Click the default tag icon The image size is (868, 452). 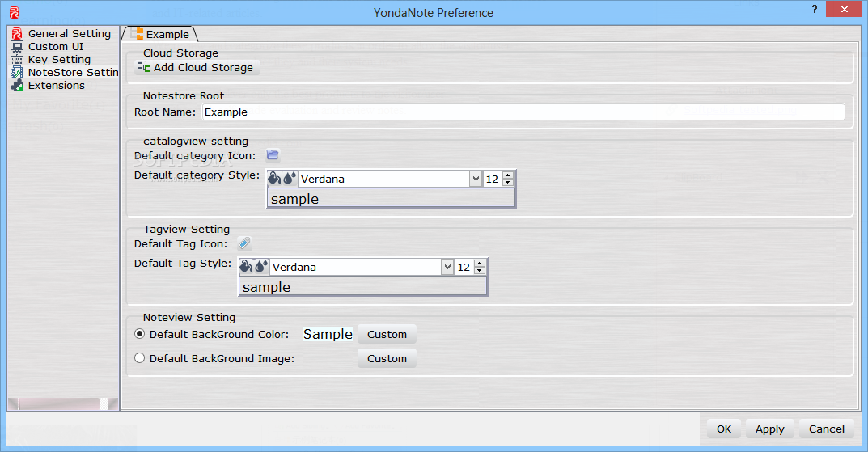pyautogui.click(x=244, y=243)
